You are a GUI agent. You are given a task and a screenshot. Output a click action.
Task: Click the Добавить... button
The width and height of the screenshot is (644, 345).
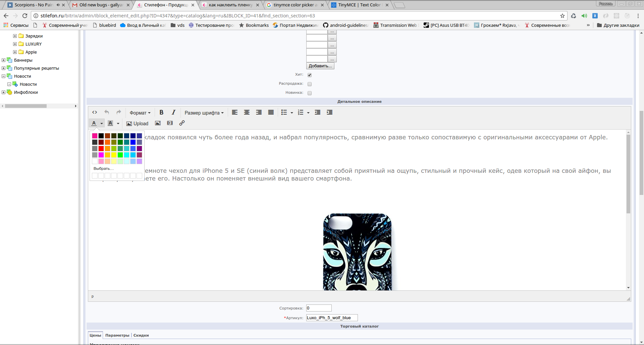[320, 66]
